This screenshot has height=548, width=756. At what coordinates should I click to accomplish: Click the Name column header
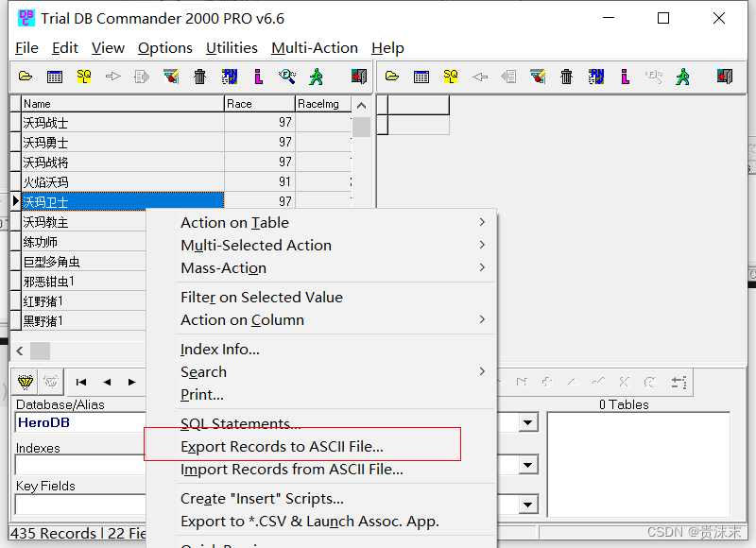(x=123, y=104)
